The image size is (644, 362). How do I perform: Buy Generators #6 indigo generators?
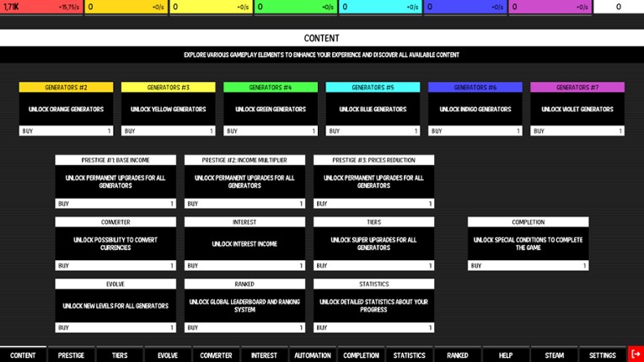tap(475, 130)
